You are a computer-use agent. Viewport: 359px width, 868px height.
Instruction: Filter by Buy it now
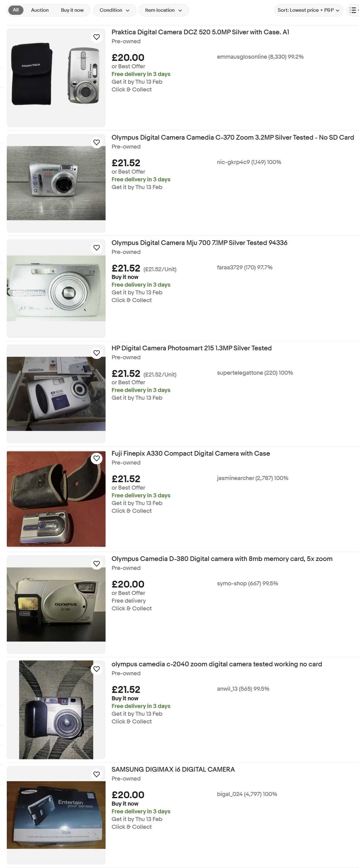[x=72, y=10]
